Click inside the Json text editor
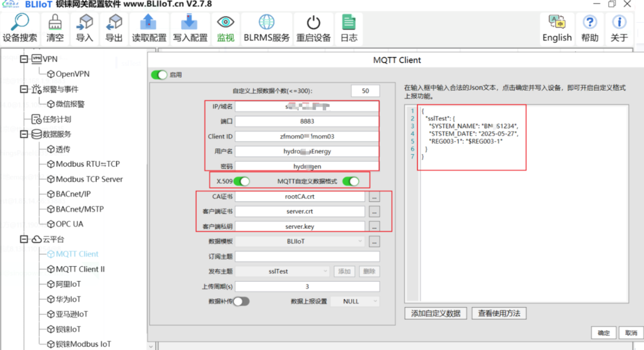Screen dimensions: 644x350 click(x=517, y=204)
